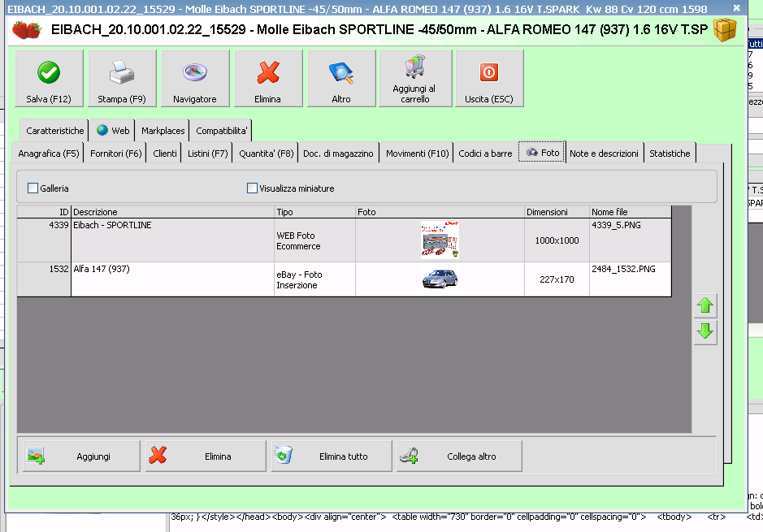Viewport: 763px width, 532px height.
Task: Toggle Visualizza miniature checkbox
Action: tap(252, 188)
